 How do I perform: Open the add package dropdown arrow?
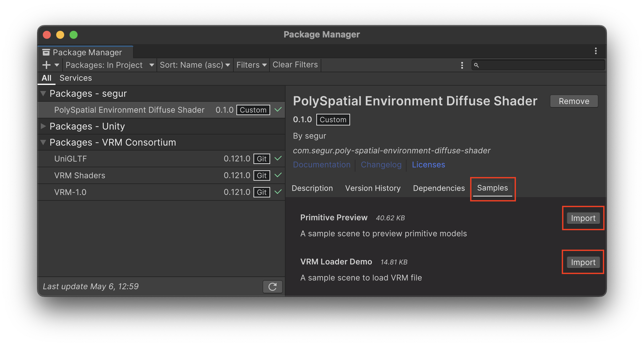[x=57, y=65]
